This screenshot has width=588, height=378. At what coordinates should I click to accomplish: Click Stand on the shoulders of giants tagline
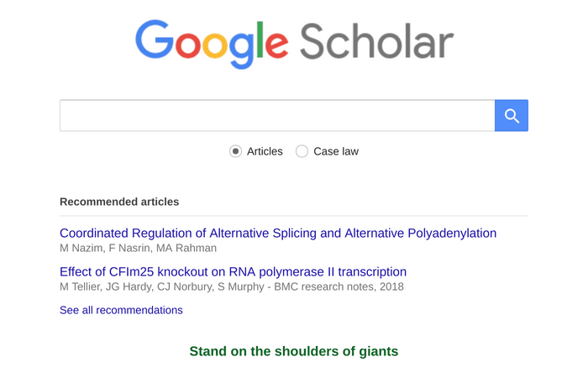pyautogui.click(x=294, y=351)
